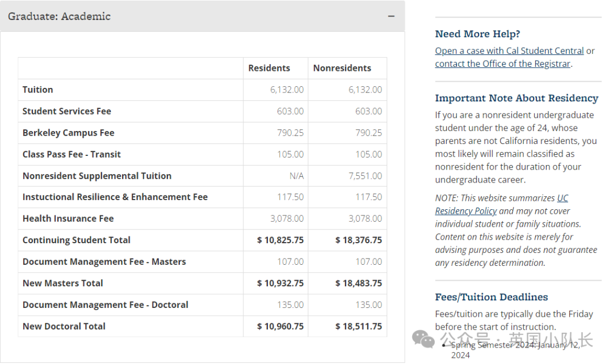Click the Health Insurance Fee row label
Image resolution: width=613 pixels, height=364 pixels.
pyautogui.click(x=68, y=219)
